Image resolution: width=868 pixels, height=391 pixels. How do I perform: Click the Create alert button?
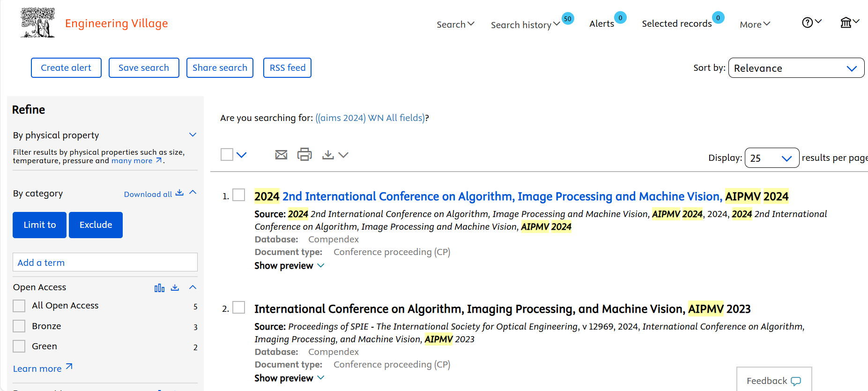tap(66, 68)
